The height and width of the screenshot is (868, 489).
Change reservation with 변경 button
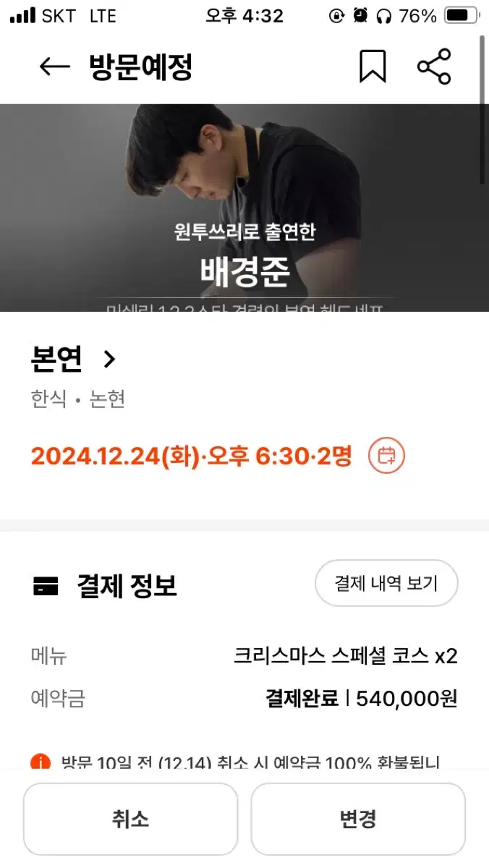tap(358, 819)
